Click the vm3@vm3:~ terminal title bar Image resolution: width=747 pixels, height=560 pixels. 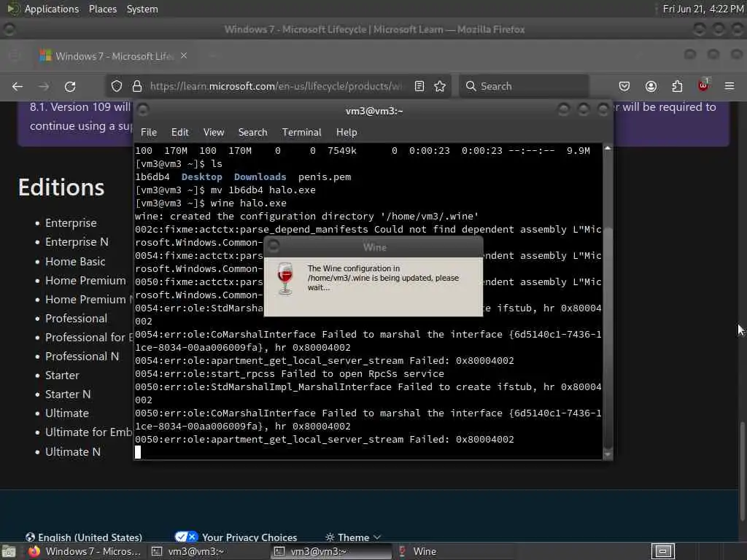(x=374, y=111)
